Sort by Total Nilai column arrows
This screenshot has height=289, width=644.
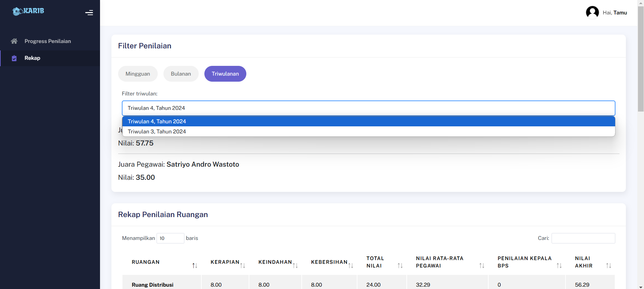click(x=400, y=265)
